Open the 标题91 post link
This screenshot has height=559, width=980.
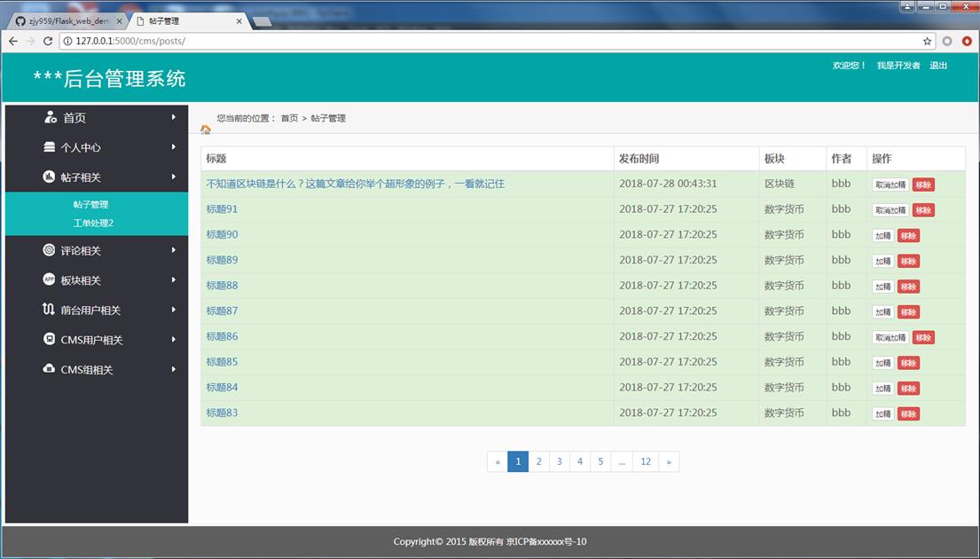(222, 209)
